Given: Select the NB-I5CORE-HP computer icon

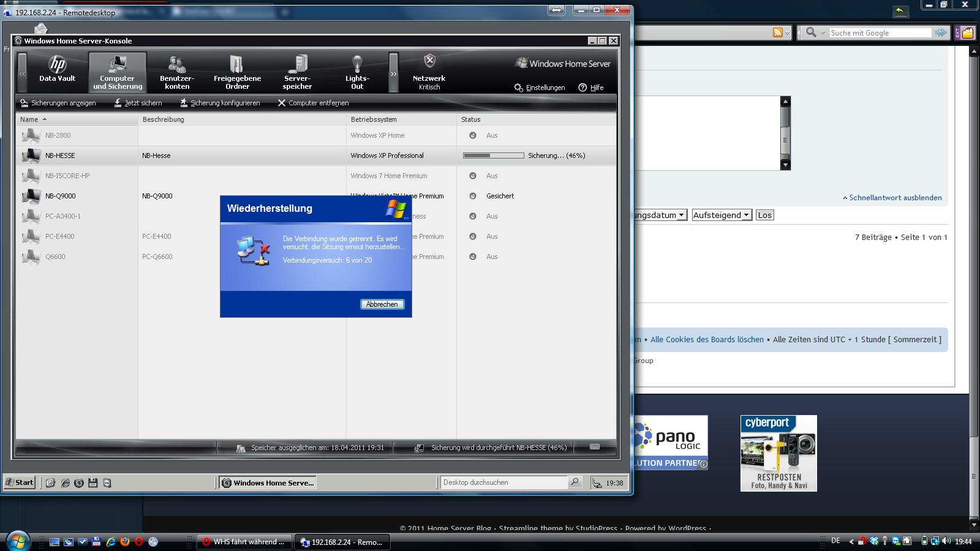Looking at the screenshot, I should point(31,176).
